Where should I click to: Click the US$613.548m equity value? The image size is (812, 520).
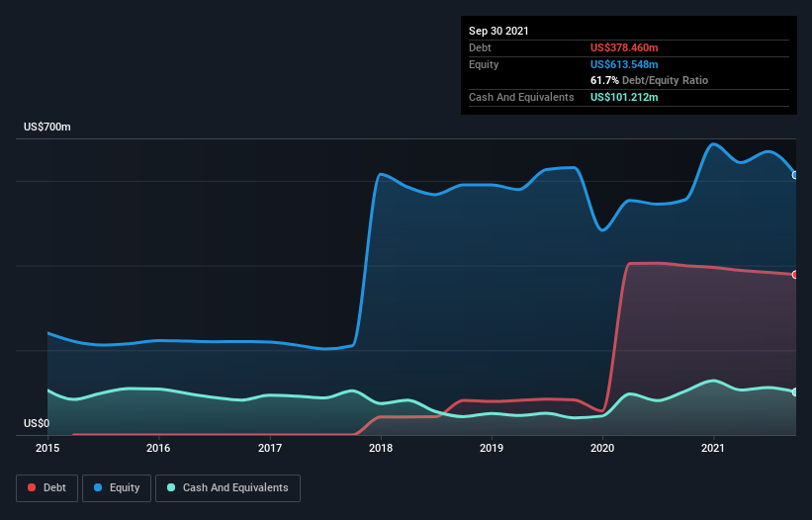[624, 64]
